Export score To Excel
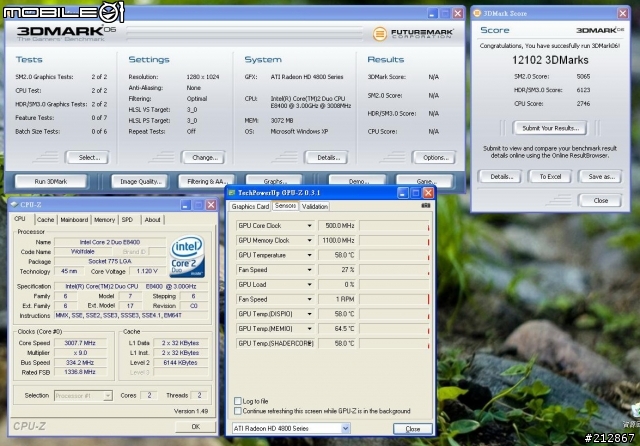 click(550, 177)
